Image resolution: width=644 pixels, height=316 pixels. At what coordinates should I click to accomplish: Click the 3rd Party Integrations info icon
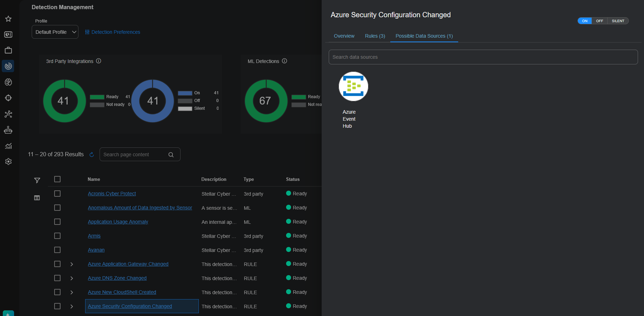[x=99, y=61]
